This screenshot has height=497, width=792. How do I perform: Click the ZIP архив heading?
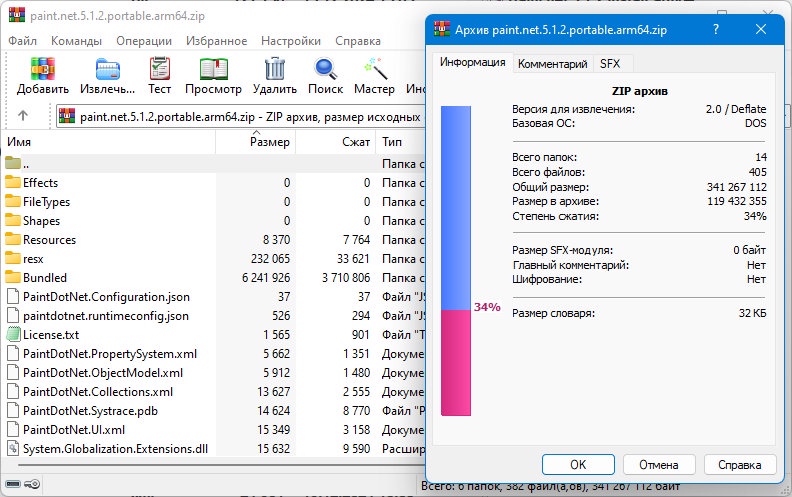point(639,91)
